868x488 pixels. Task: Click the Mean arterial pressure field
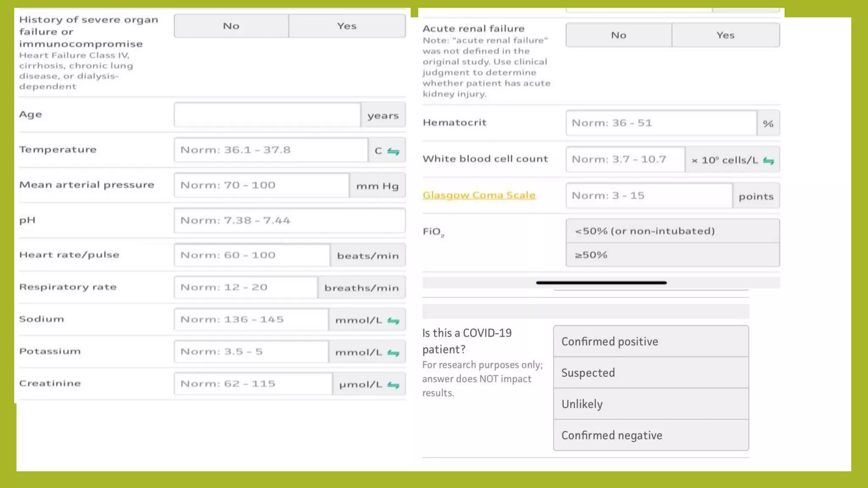(x=261, y=185)
